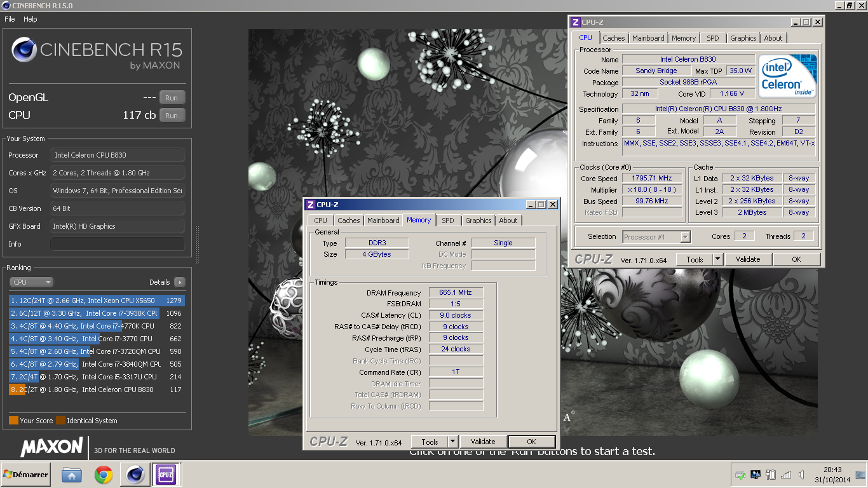
Task: Switch to Memory tab in back CPU-Z window
Action: tap(684, 38)
